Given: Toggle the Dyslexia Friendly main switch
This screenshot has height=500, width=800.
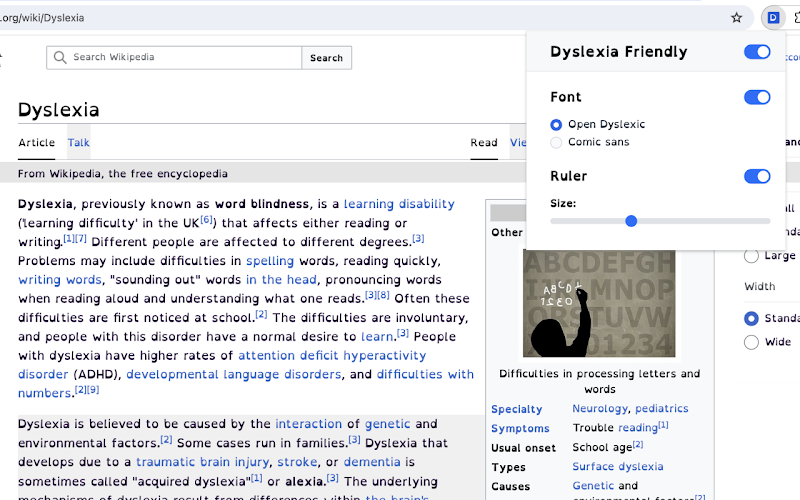Looking at the screenshot, I should [757, 52].
